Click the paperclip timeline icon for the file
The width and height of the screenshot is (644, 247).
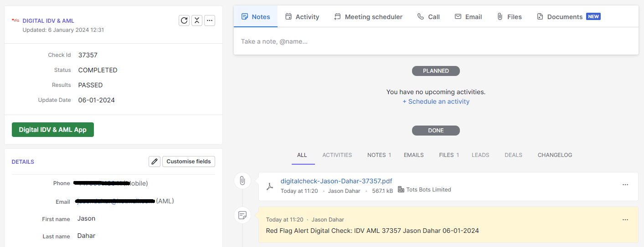[242, 181]
